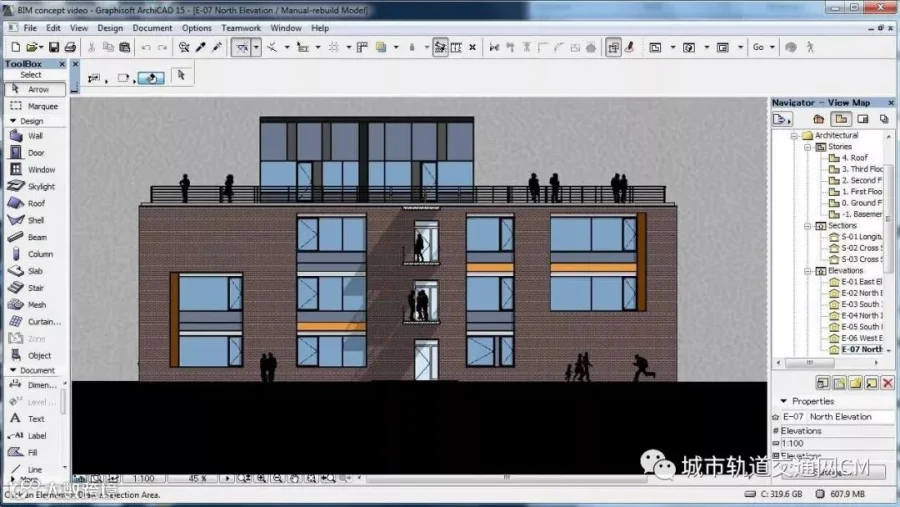Click the Save icon in toolbar
Image resolution: width=900 pixels, height=507 pixels.
(x=53, y=48)
